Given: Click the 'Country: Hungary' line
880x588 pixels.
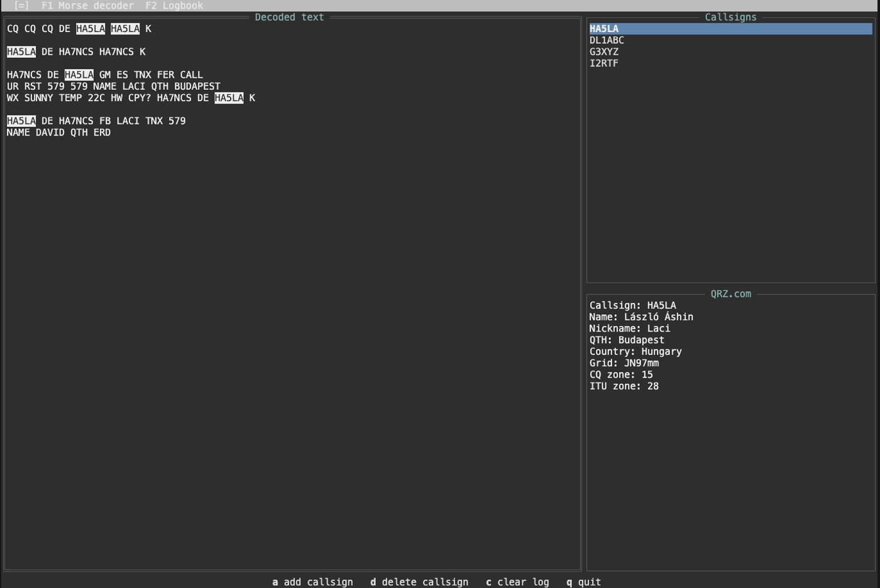Looking at the screenshot, I should 635,352.
